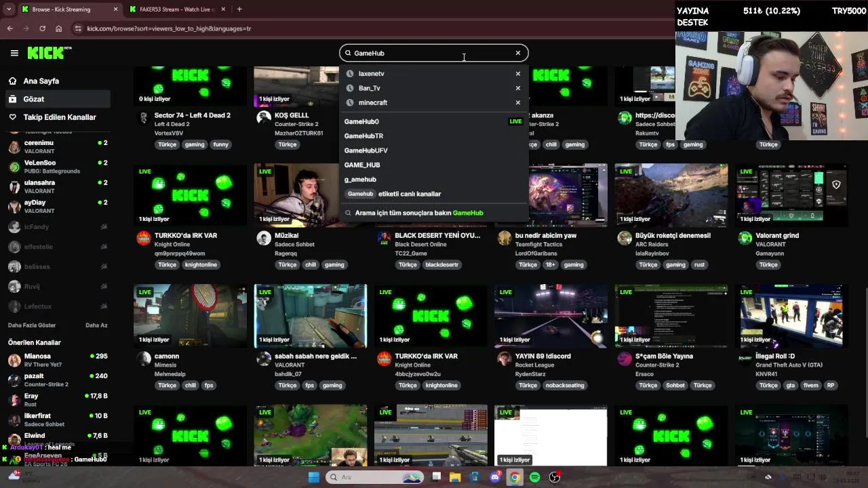Viewport: 868px width, 488px height.
Task: Click the Müzikal streamer avatar
Action: tap(264, 238)
